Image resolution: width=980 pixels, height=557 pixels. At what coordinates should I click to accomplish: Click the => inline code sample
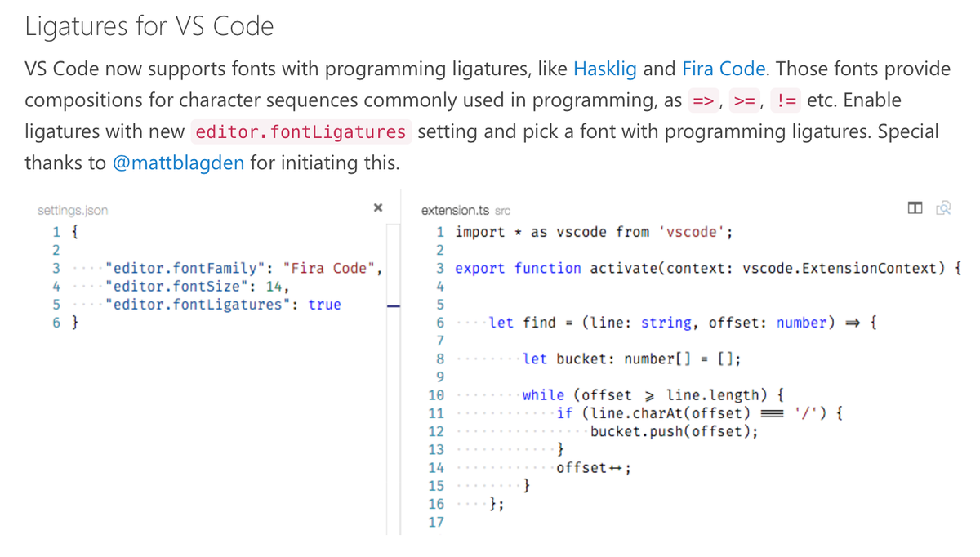703,100
